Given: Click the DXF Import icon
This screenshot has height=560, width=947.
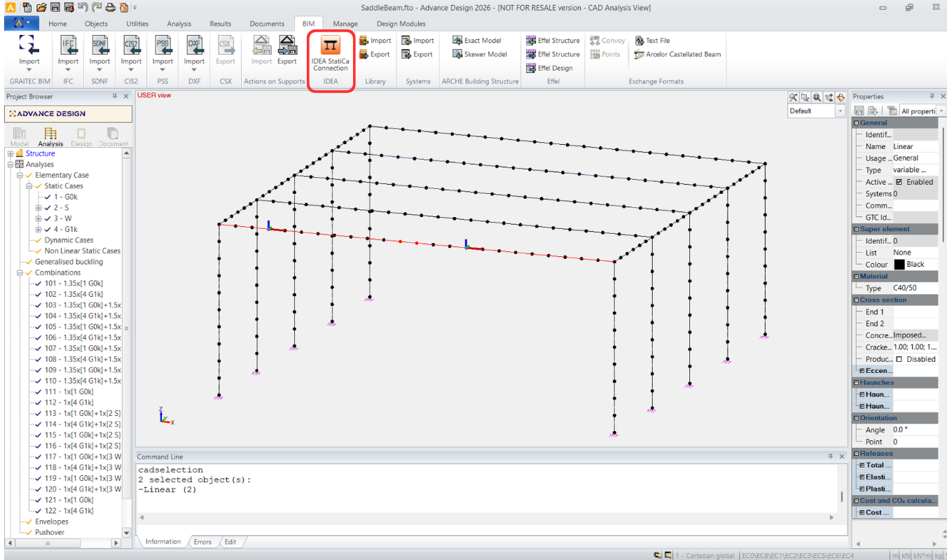Looking at the screenshot, I should [194, 45].
